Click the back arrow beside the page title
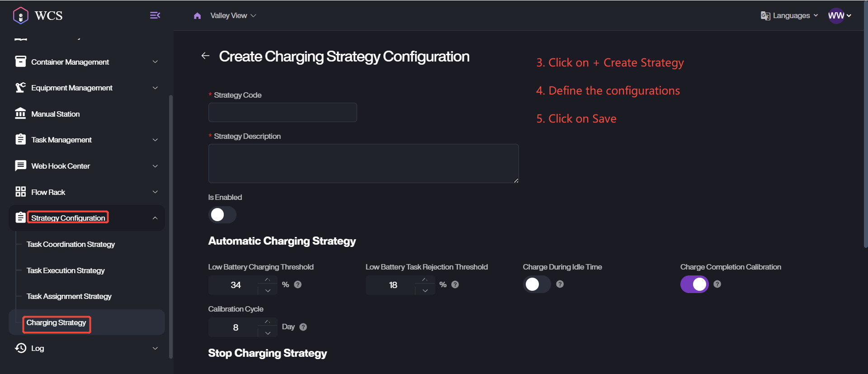The image size is (868, 374). pyautogui.click(x=205, y=56)
